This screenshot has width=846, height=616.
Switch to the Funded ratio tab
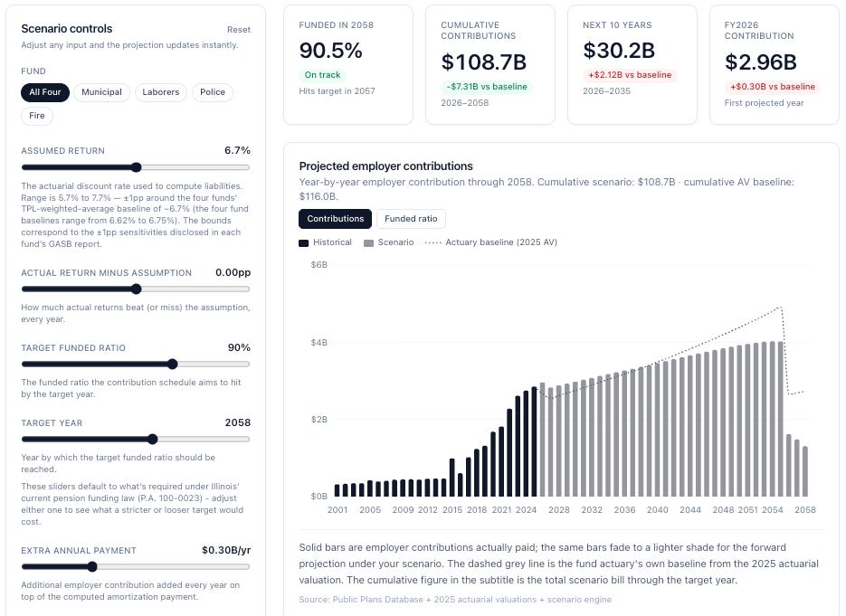411,219
